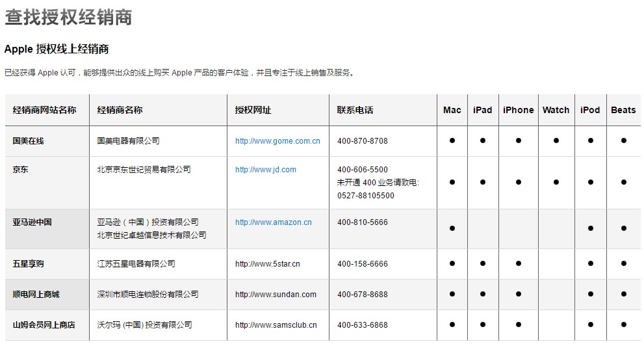The image size is (644, 344).
Task: Select the 国美在线 reseller site name
Action: tap(28, 141)
